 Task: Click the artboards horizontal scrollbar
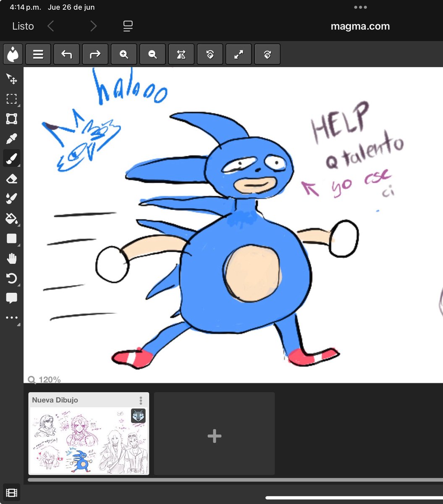click(x=235, y=480)
